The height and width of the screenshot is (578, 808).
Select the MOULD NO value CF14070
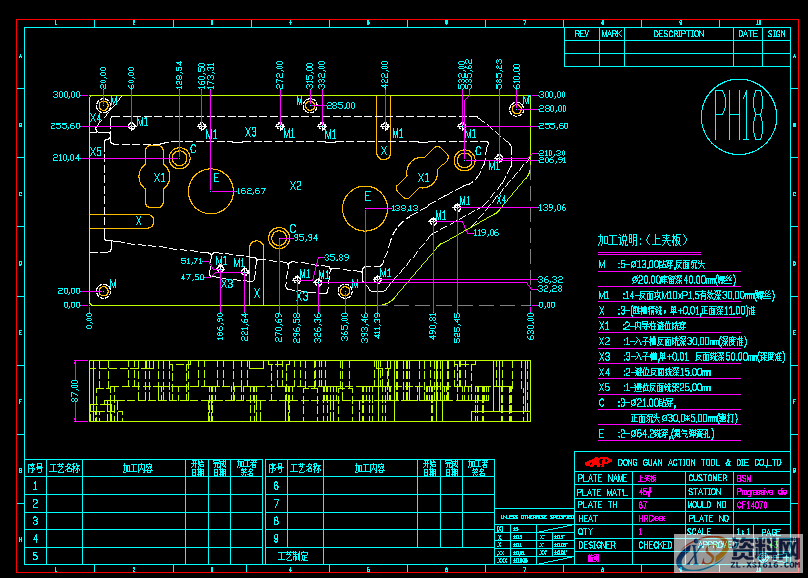(x=752, y=505)
